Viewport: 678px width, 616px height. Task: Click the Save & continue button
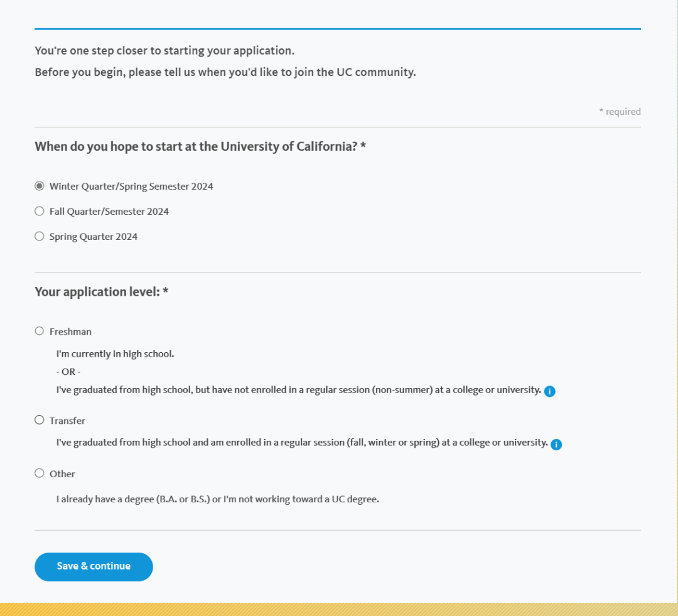pos(94,566)
